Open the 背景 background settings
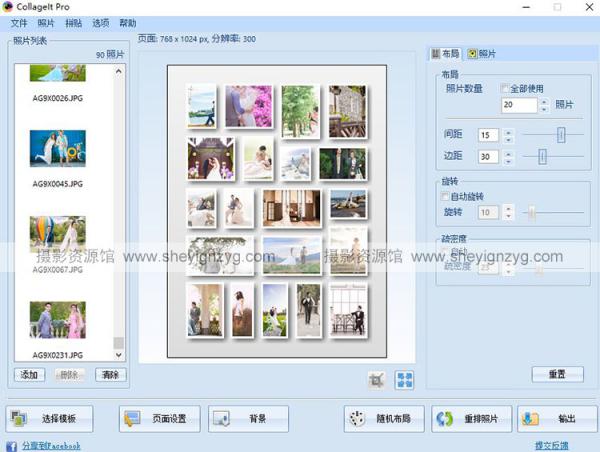This screenshot has height=452, width=600. 249,418
